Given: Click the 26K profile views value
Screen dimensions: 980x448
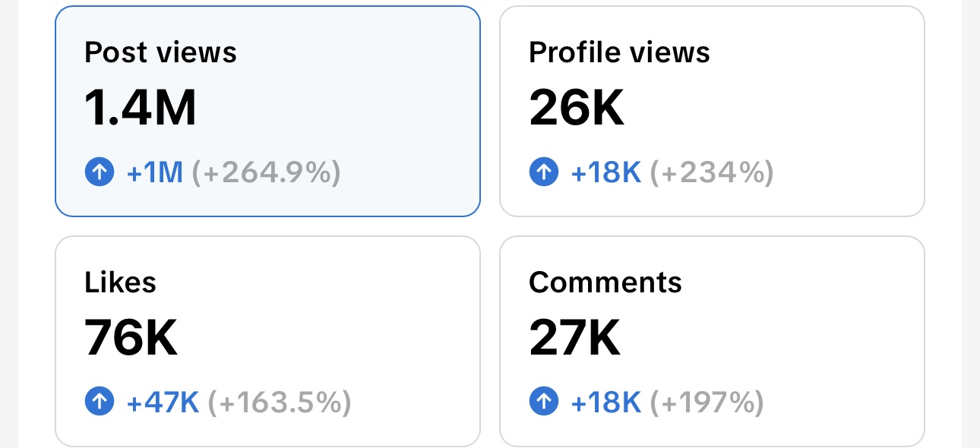Looking at the screenshot, I should click(577, 108).
